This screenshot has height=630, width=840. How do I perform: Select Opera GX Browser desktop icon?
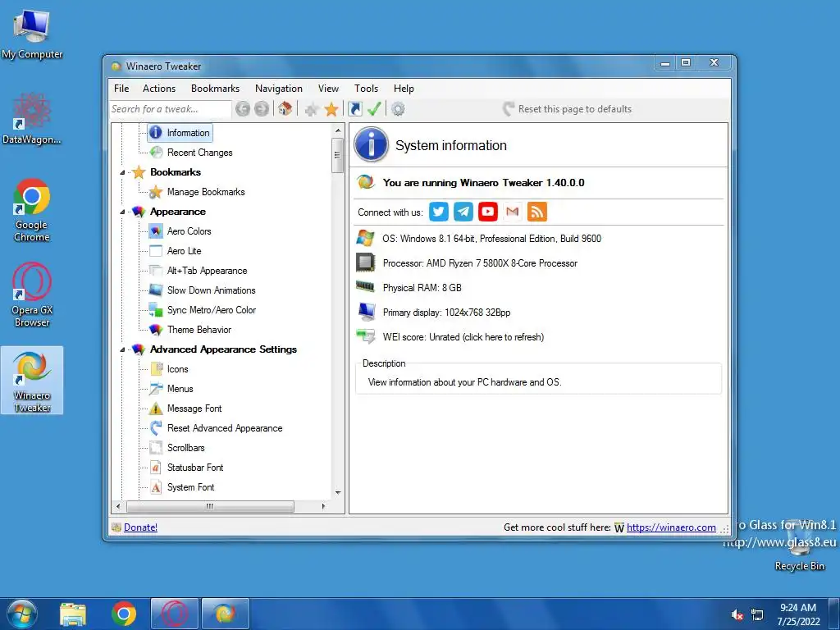(32, 294)
